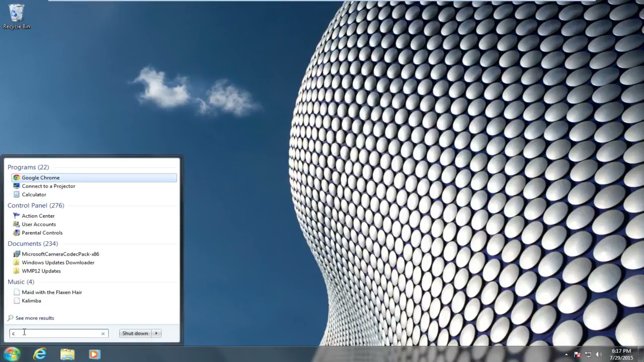Open Action Center control panel item

[x=38, y=216]
